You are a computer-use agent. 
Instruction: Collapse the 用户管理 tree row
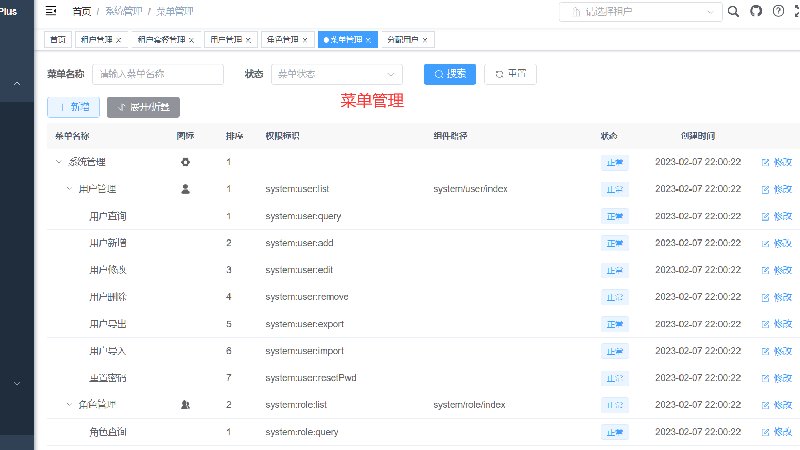[x=69, y=189]
